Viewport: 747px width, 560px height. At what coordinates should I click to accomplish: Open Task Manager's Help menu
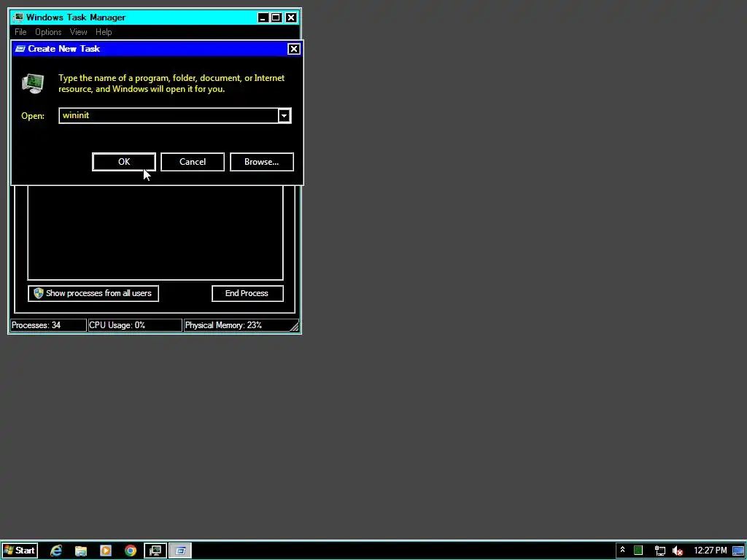coord(104,32)
